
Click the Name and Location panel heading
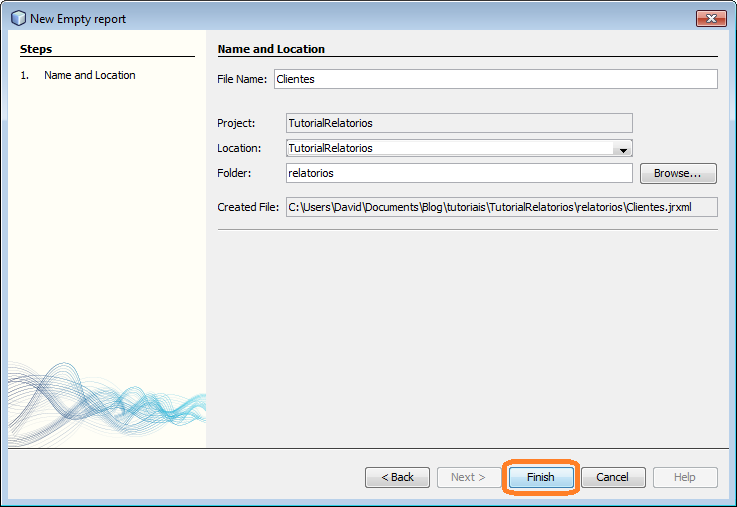tap(271, 49)
